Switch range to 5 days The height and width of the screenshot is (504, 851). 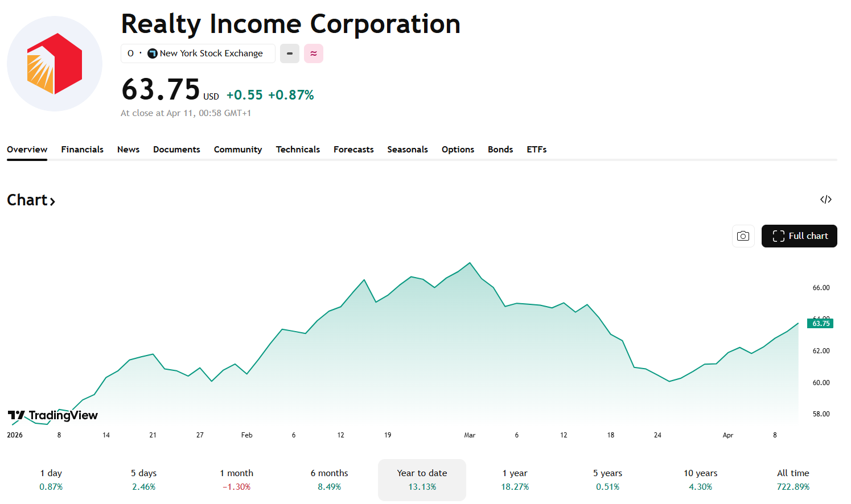143,480
